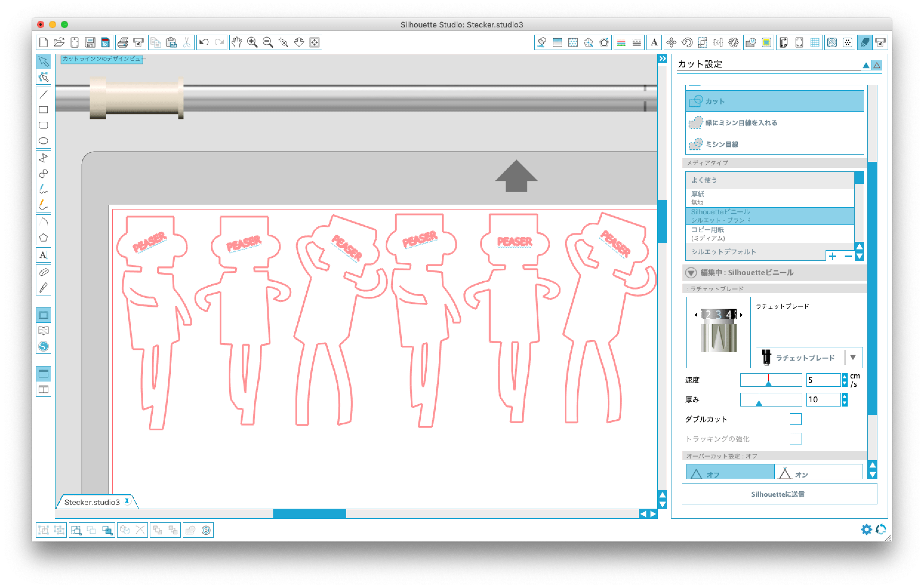Collapse the side panel with double chevron
Screen dimensions: 924x588
(662, 59)
